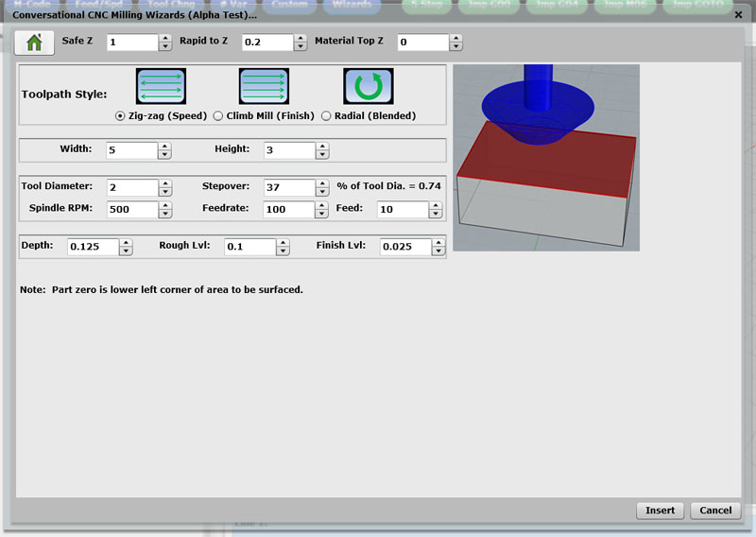Increase the Spindle RPM value
756x537 pixels.
[x=165, y=205]
